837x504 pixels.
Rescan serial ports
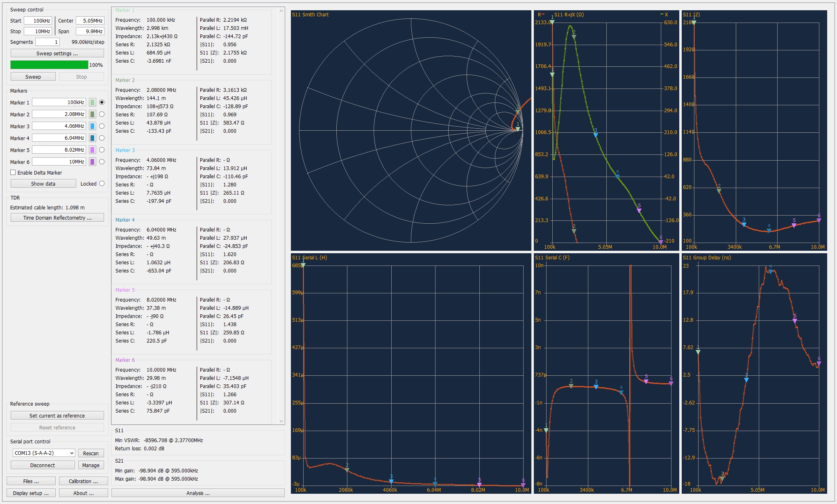click(x=91, y=453)
